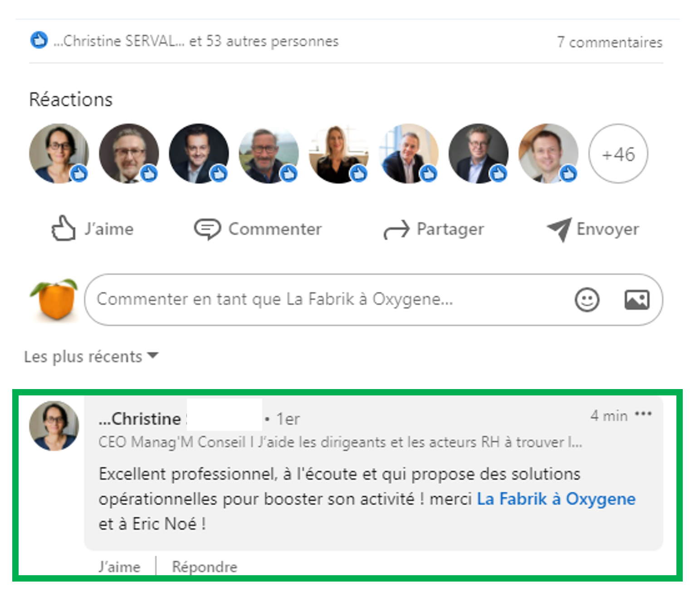
Task: Open the emoji picker smiley icon
Action: (x=587, y=300)
